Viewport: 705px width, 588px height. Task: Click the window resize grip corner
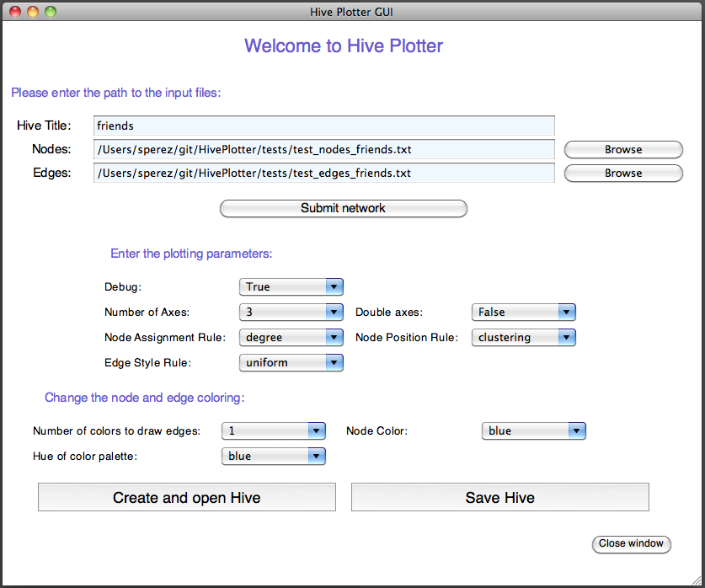coord(696,580)
